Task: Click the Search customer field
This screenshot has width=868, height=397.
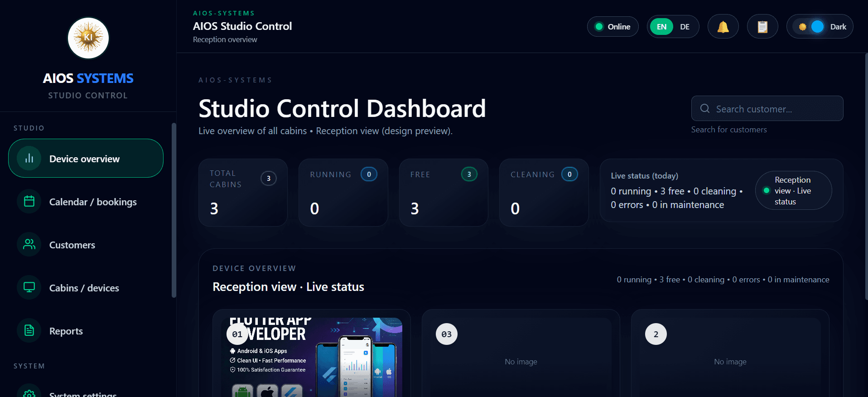Action: coord(767,108)
